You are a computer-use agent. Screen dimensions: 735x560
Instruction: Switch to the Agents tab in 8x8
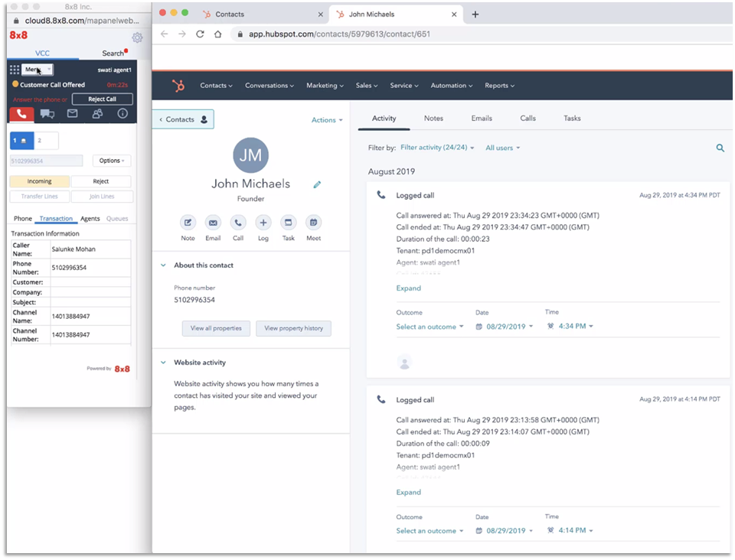90,219
